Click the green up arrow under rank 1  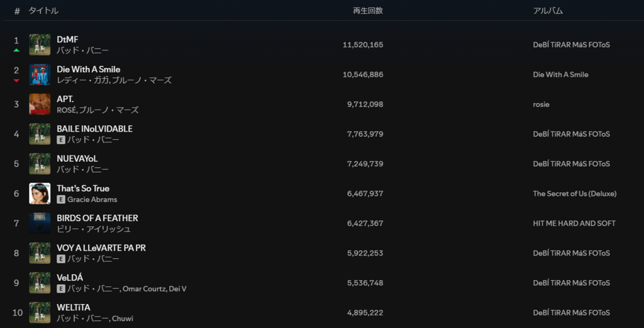tap(16, 50)
